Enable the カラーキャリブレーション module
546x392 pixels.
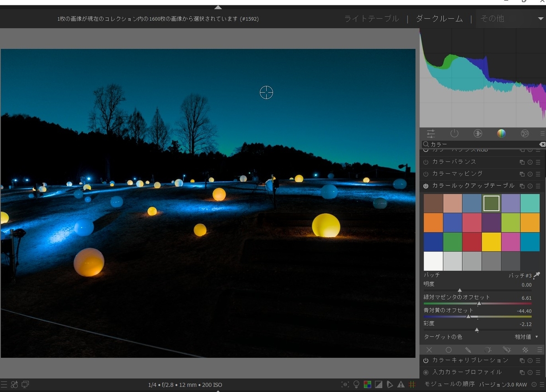coord(425,360)
